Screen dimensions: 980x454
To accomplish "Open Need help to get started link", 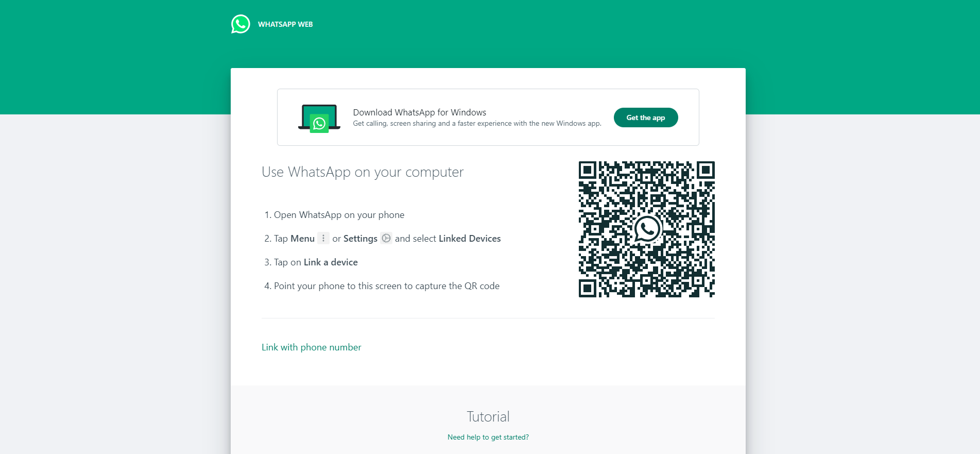I will coord(488,437).
